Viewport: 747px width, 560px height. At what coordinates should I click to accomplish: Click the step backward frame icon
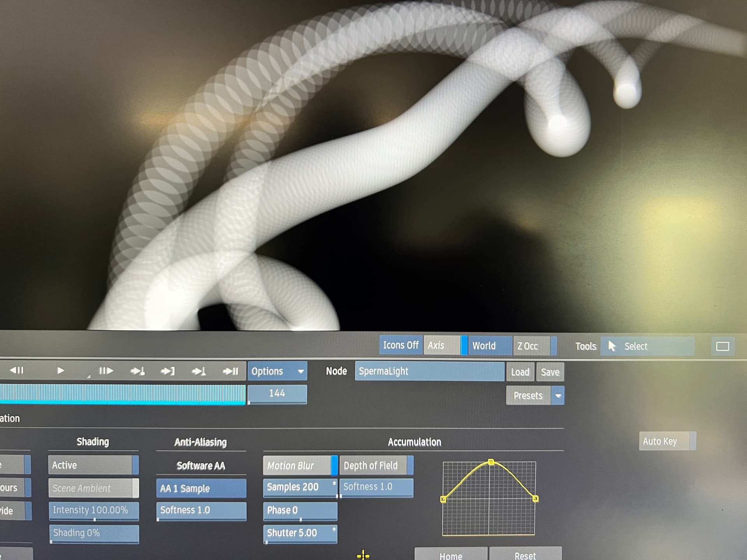[x=17, y=370]
